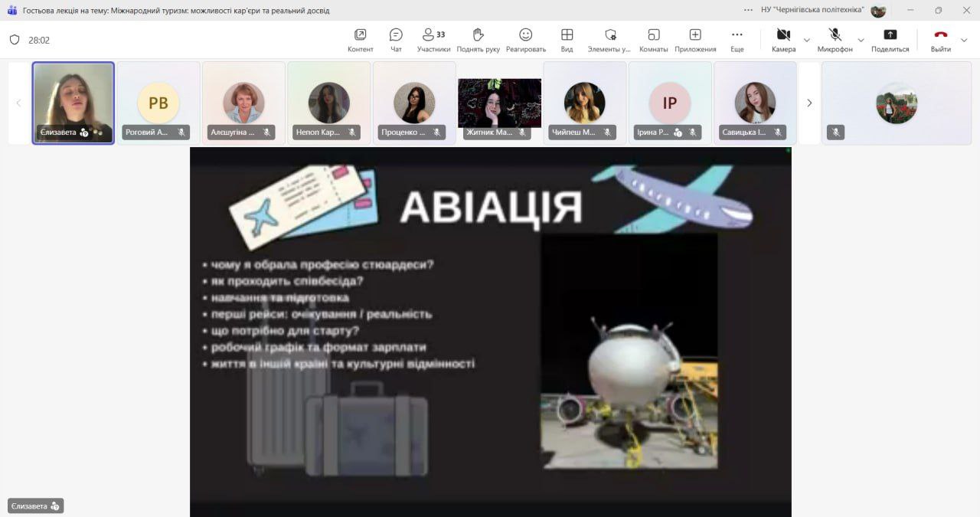Show the Участники participants list
The image size is (980, 517).
433,40
